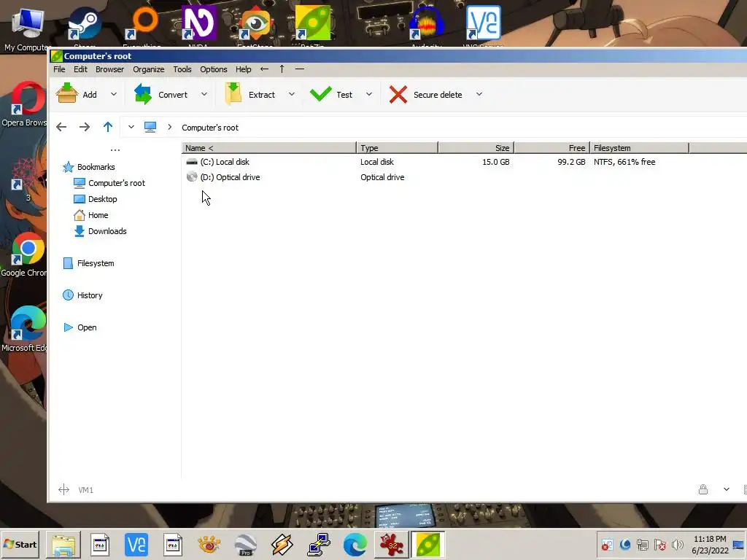Click the Extract toolbar icon
This screenshot has width=747, height=560.
click(x=233, y=94)
